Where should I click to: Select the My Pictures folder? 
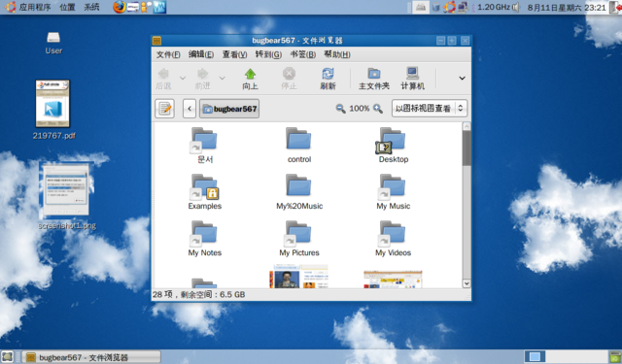pyautogui.click(x=299, y=239)
